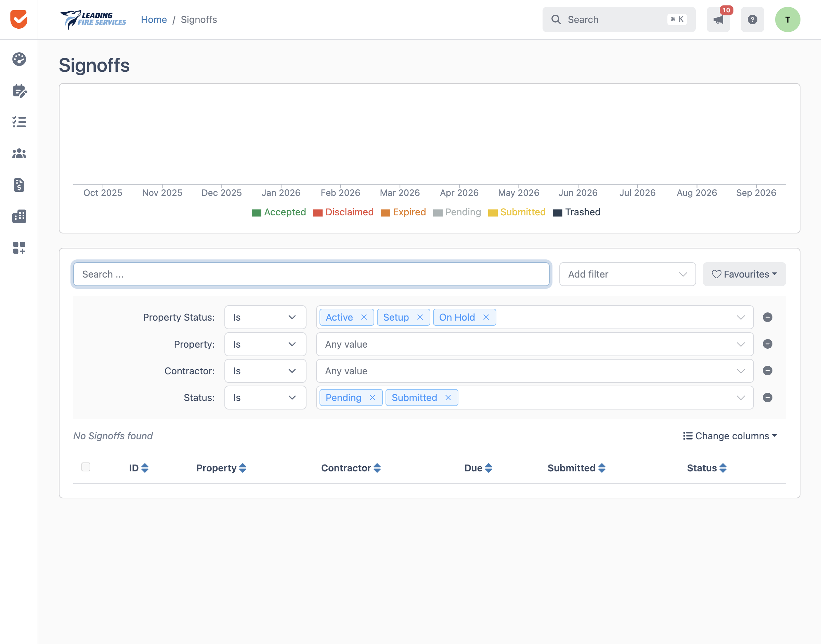
Task: Open the Change columns menu
Action: click(730, 436)
